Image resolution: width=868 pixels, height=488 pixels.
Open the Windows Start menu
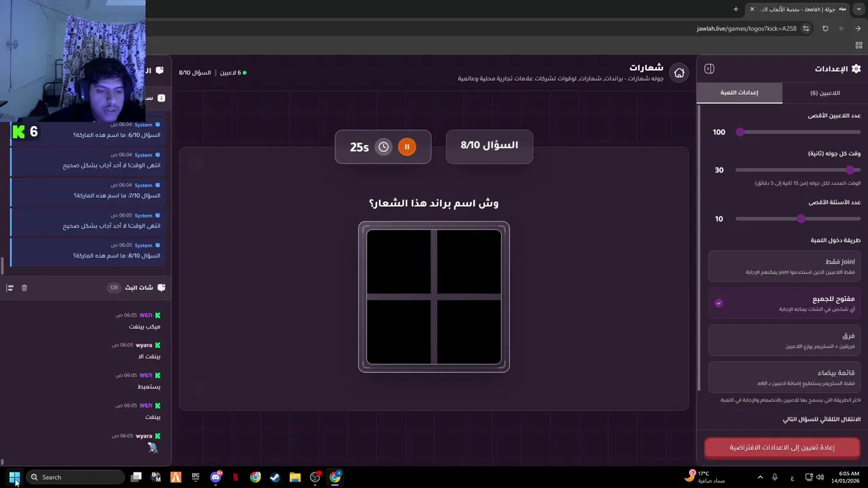coord(14,477)
